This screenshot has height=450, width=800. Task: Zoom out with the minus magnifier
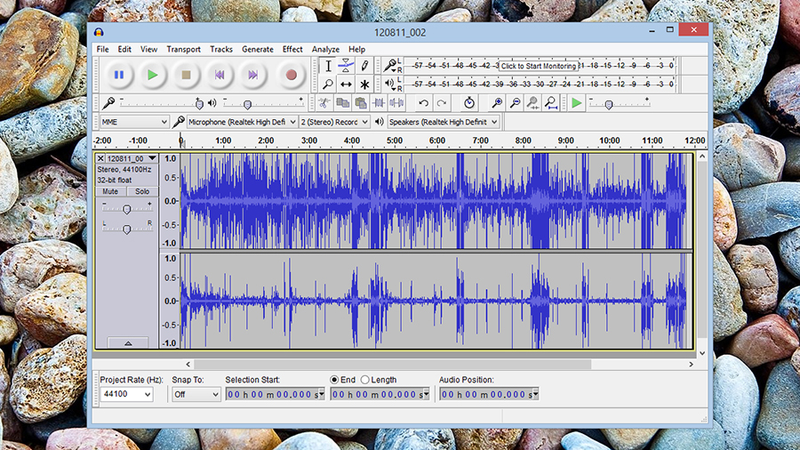pyautogui.click(x=515, y=103)
